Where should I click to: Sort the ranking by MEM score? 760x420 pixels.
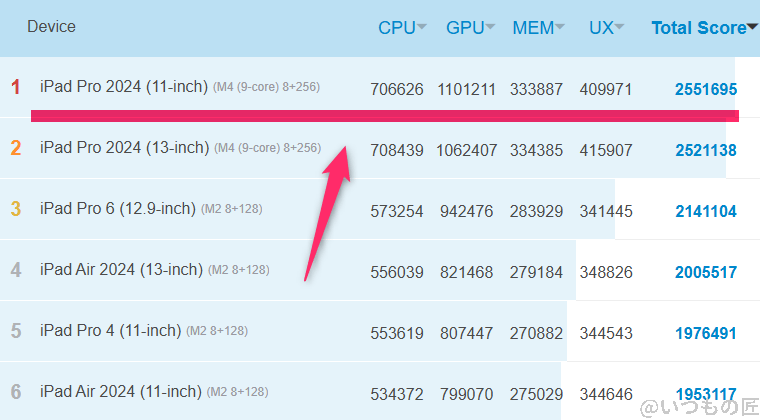point(538,28)
